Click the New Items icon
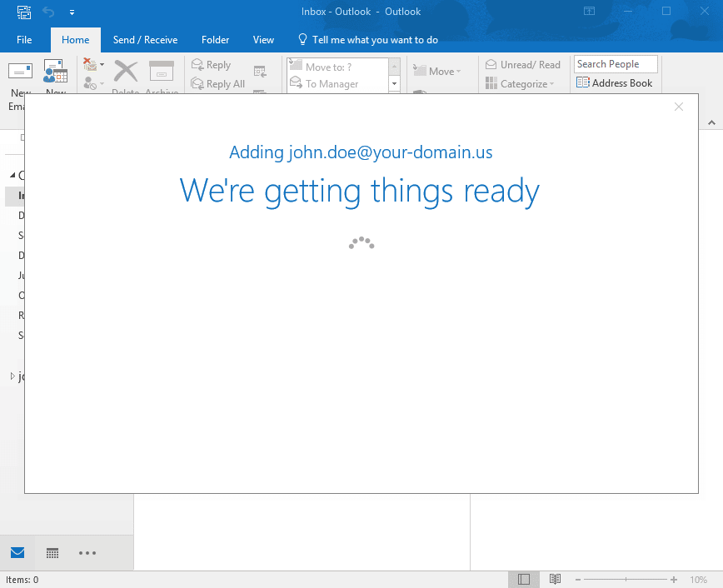The width and height of the screenshot is (723, 588). point(55,71)
